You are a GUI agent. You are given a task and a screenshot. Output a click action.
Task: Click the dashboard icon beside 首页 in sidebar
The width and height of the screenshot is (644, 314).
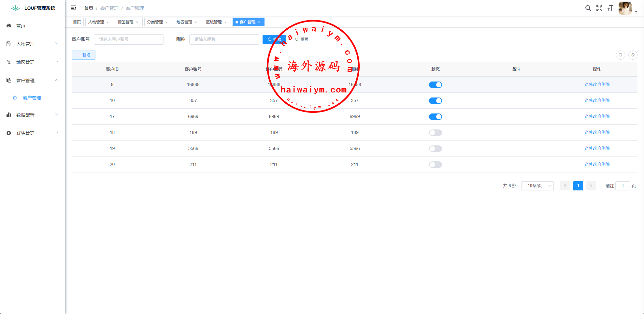pyautogui.click(x=9, y=25)
